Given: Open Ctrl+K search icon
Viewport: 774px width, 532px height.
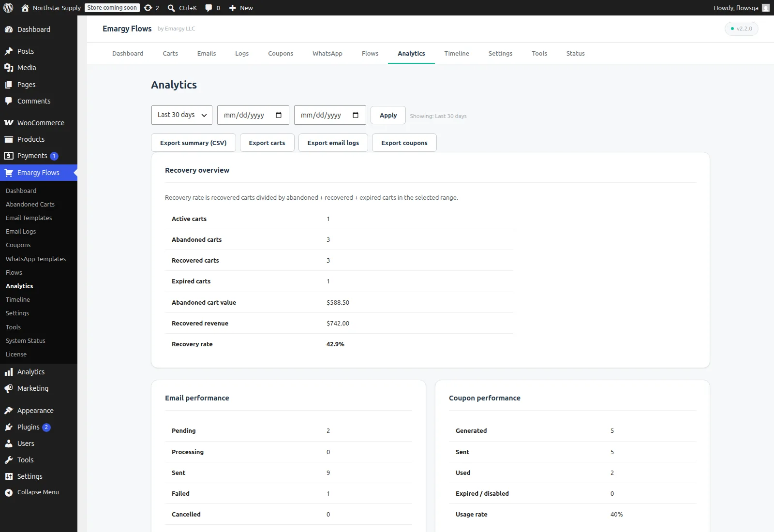Looking at the screenshot, I should [x=171, y=8].
